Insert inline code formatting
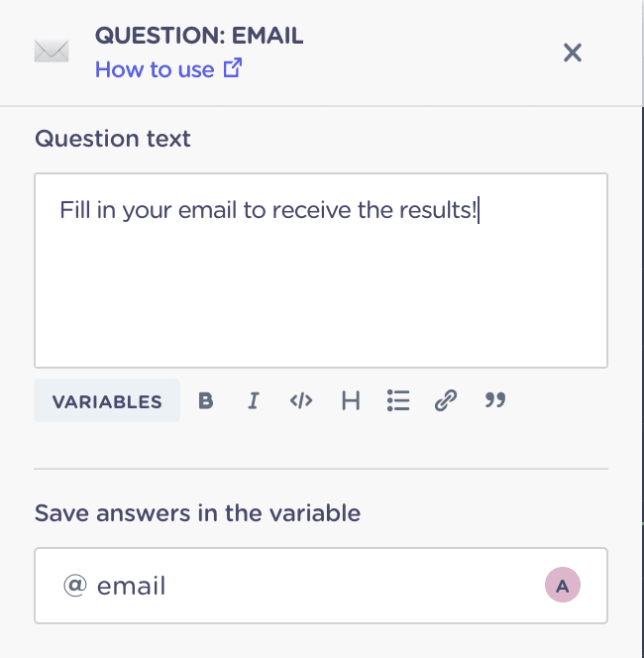The width and height of the screenshot is (644, 658). (301, 401)
